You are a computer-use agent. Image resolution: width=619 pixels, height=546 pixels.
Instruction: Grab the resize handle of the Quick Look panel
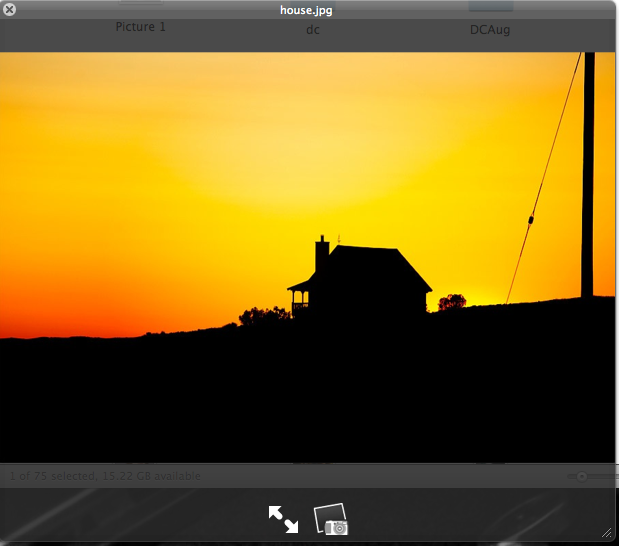coord(607,533)
